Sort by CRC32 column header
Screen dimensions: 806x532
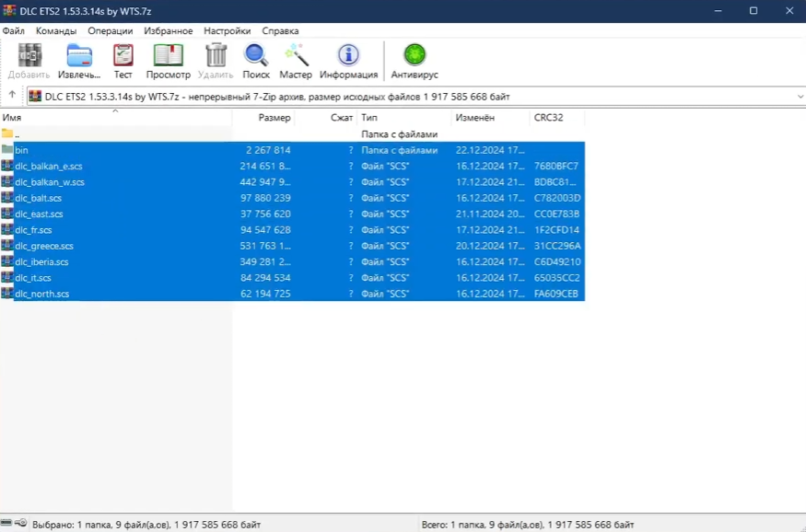tap(556, 118)
